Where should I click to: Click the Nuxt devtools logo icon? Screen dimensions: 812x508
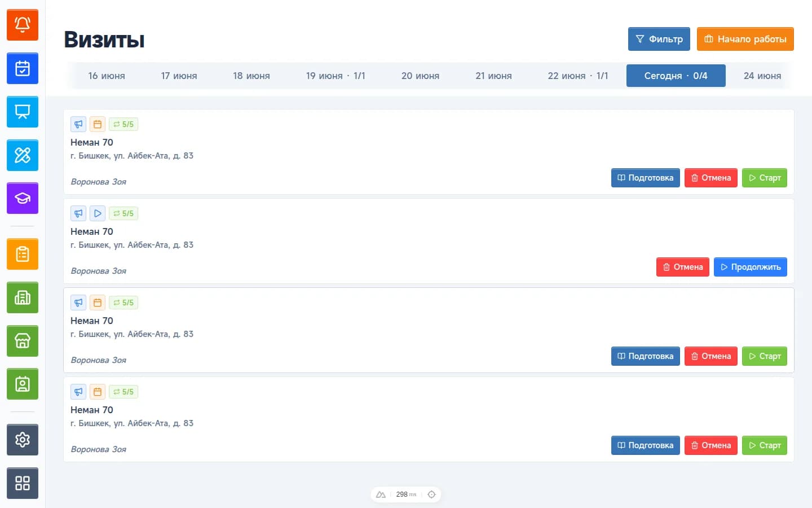[x=381, y=494]
